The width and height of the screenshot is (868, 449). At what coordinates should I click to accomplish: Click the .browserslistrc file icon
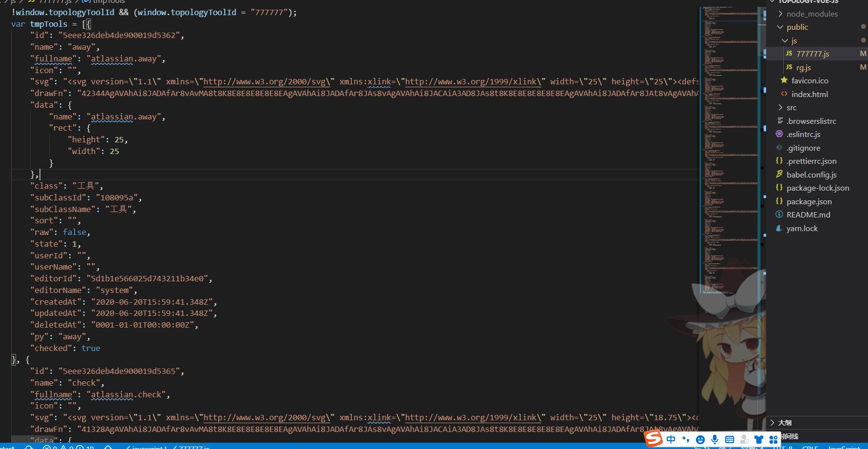pos(780,121)
